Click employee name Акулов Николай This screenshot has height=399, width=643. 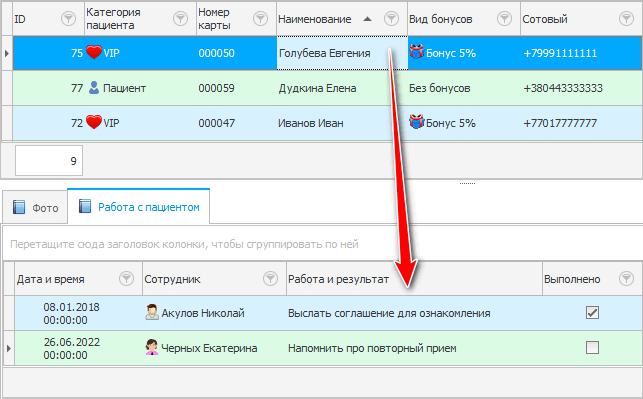click(203, 313)
